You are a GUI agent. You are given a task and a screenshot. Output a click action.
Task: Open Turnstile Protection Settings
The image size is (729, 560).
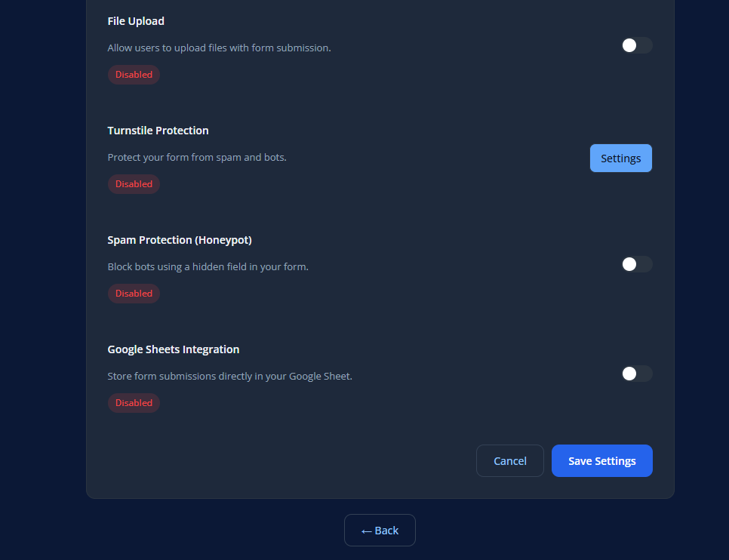click(620, 158)
